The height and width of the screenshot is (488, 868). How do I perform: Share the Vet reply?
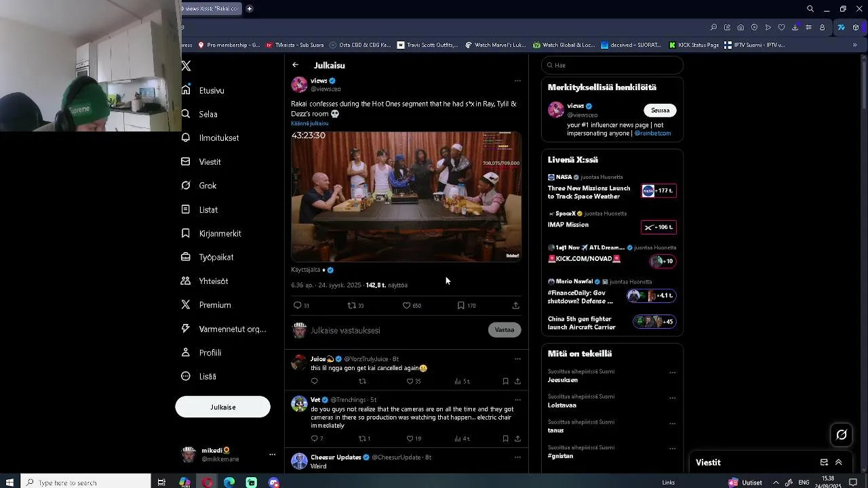(x=517, y=439)
